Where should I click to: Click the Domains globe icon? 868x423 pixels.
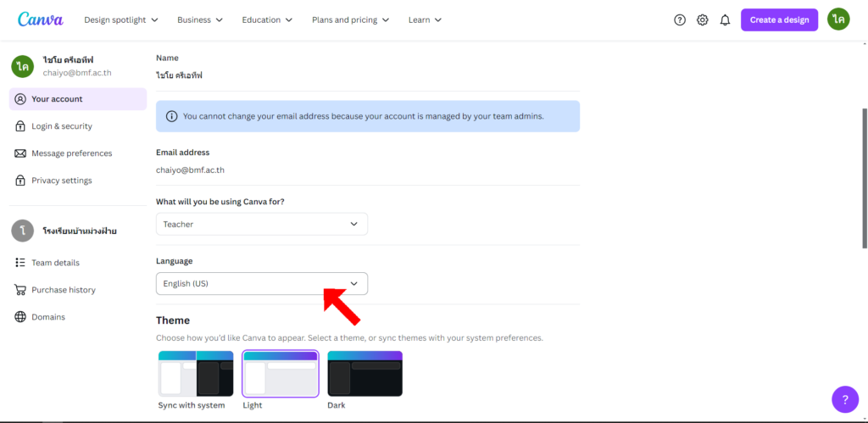point(20,317)
